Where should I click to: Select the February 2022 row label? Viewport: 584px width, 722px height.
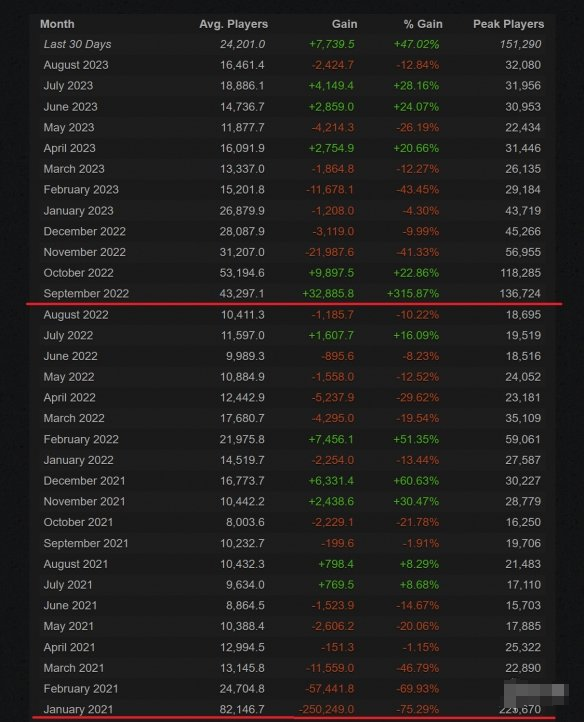point(81,439)
